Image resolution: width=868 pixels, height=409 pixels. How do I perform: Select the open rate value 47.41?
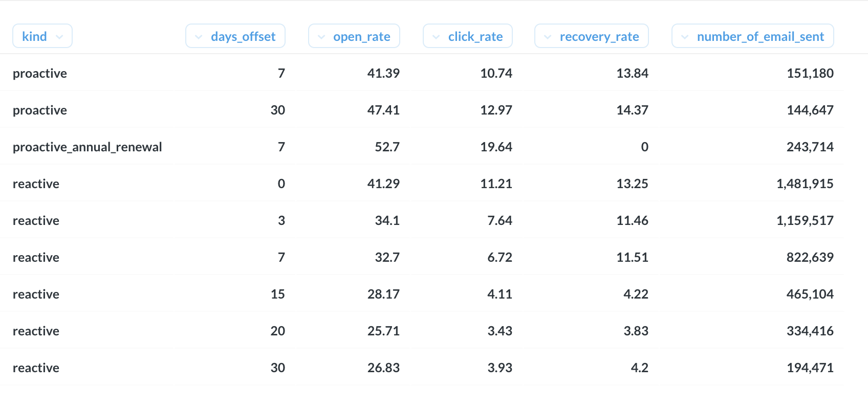coord(383,110)
